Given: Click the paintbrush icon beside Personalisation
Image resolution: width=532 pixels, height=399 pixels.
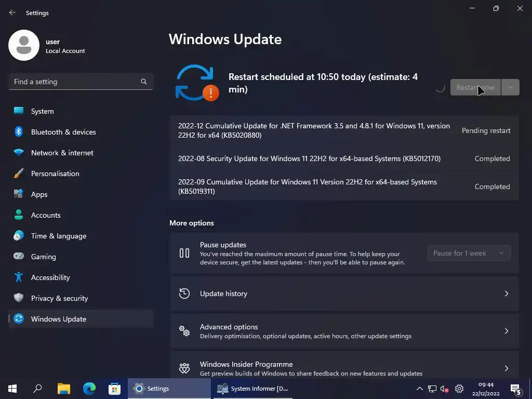Looking at the screenshot, I should (19, 174).
